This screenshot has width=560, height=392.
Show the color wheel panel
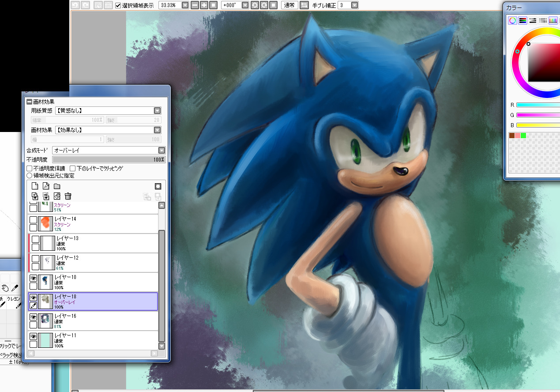pos(512,20)
